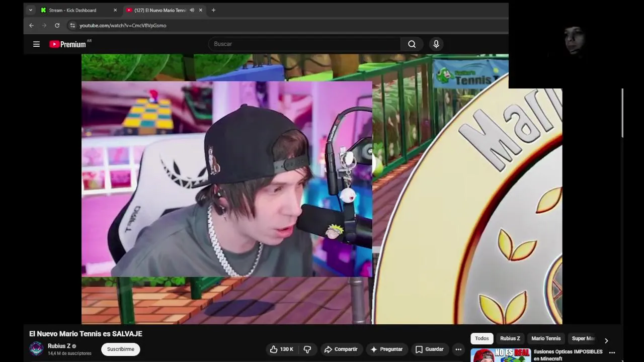Select the Todos filter chip
This screenshot has width=644, height=362.
482,338
